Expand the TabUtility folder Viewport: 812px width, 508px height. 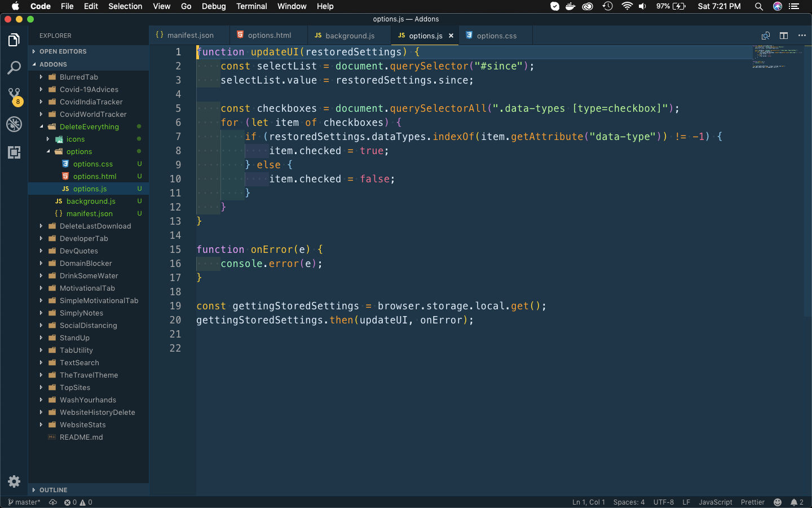pyautogui.click(x=89, y=350)
